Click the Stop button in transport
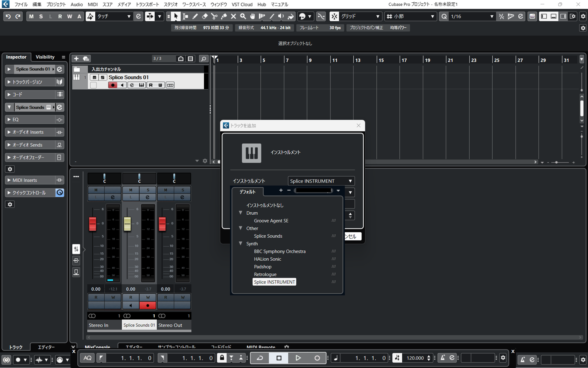Screen dimensions: 588x368 [279, 358]
